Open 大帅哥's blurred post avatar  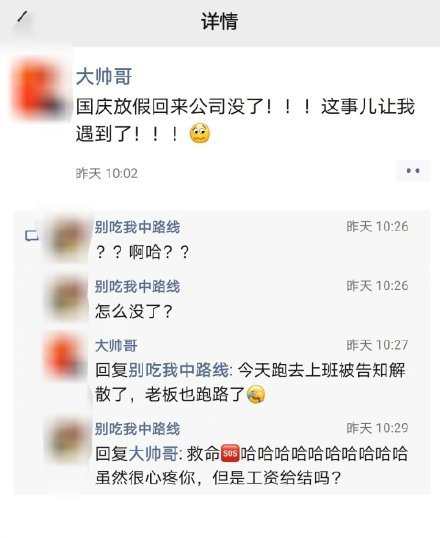click(x=38, y=90)
